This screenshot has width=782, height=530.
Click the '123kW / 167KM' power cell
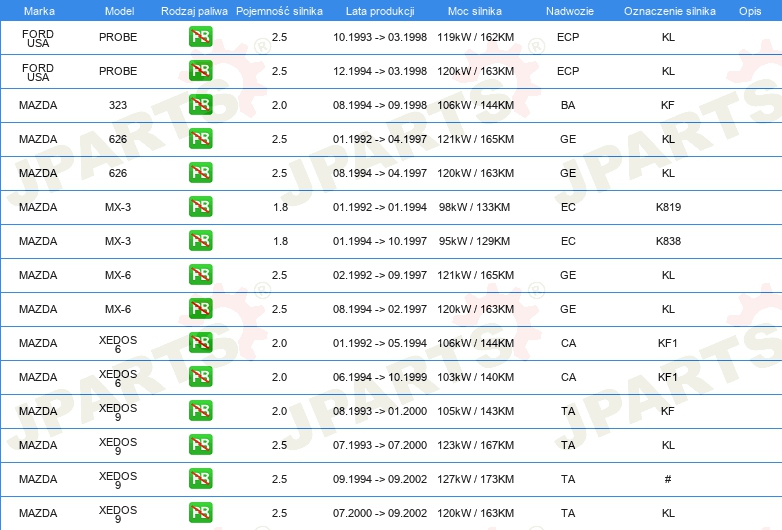[x=475, y=445]
